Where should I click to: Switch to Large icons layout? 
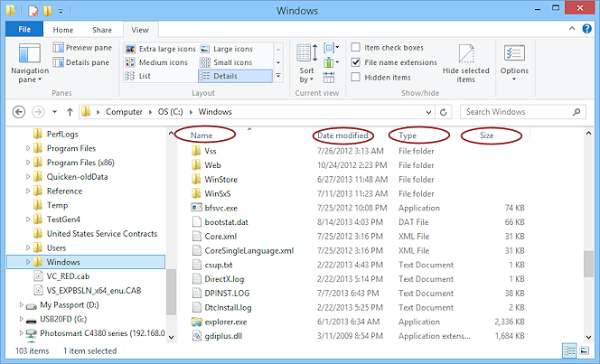pos(226,49)
